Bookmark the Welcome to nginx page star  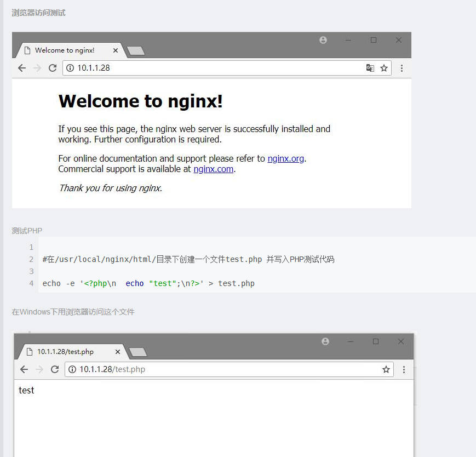tap(384, 68)
